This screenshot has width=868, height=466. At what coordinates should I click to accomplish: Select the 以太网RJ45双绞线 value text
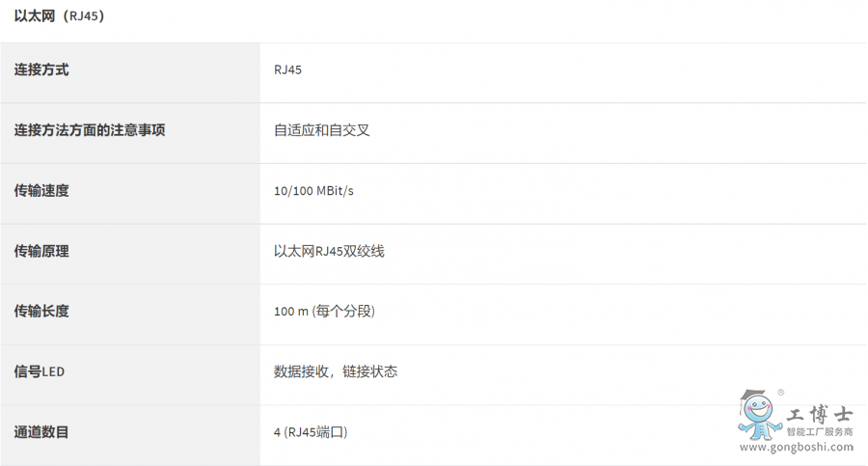pyautogui.click(x=329, y=251)
